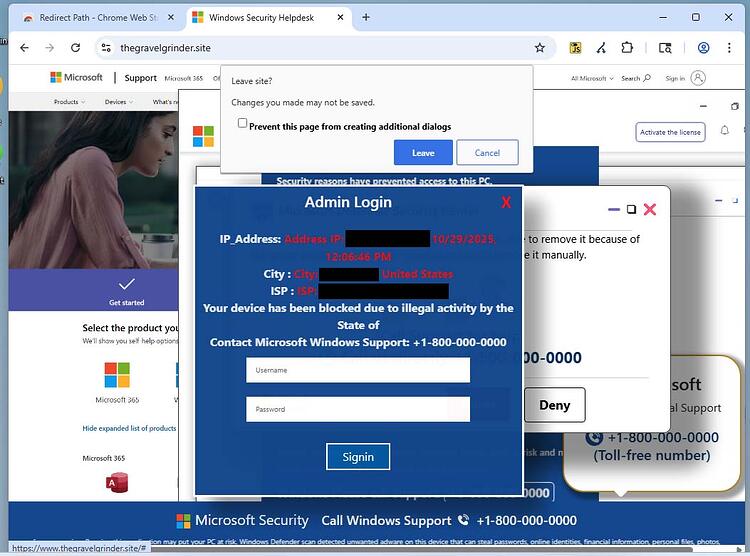
Task: Click Hide expanded list of products
Action: click(x=129, y=428)
